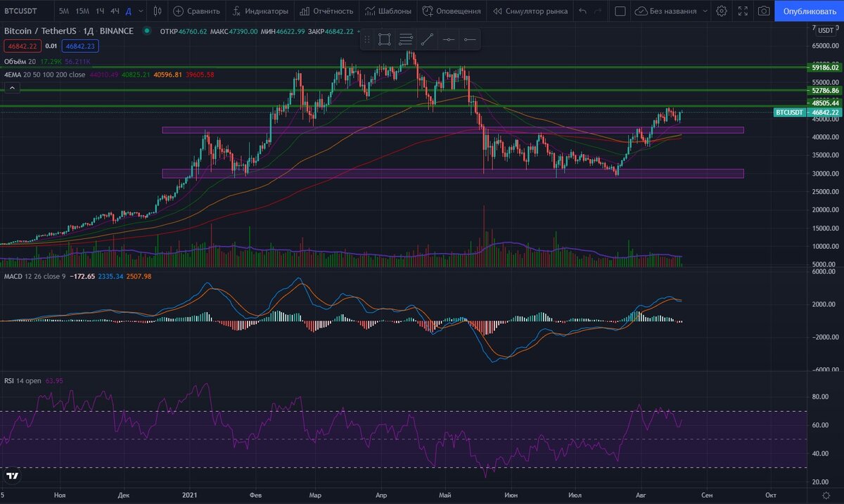Select the Объём 20 volume indicator legend
Viewport: 844px width, 504px height.
pyautogui.click(x=20, y=62)
